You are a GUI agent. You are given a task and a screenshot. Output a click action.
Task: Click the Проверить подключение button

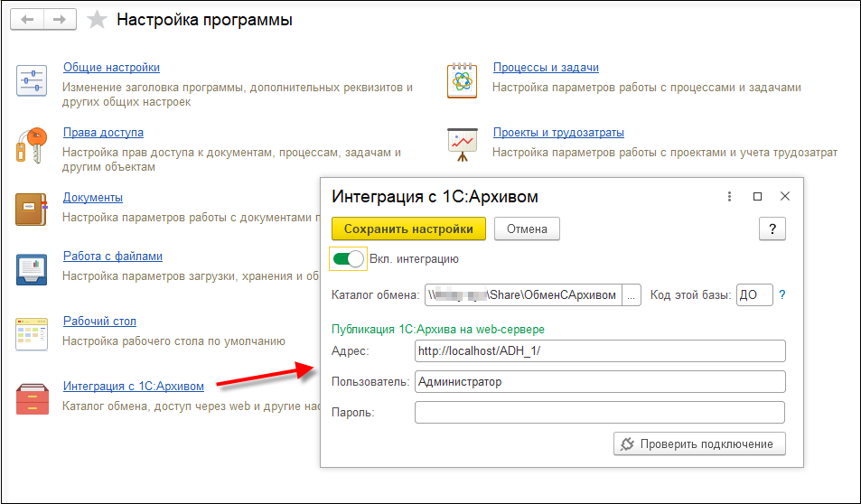pyautogui.click(x=699, y=443)
